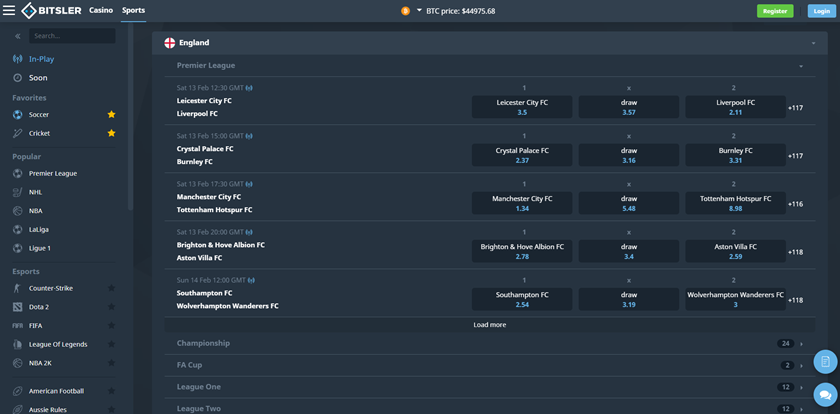Click the NBA basketball icon

[18, 211]
